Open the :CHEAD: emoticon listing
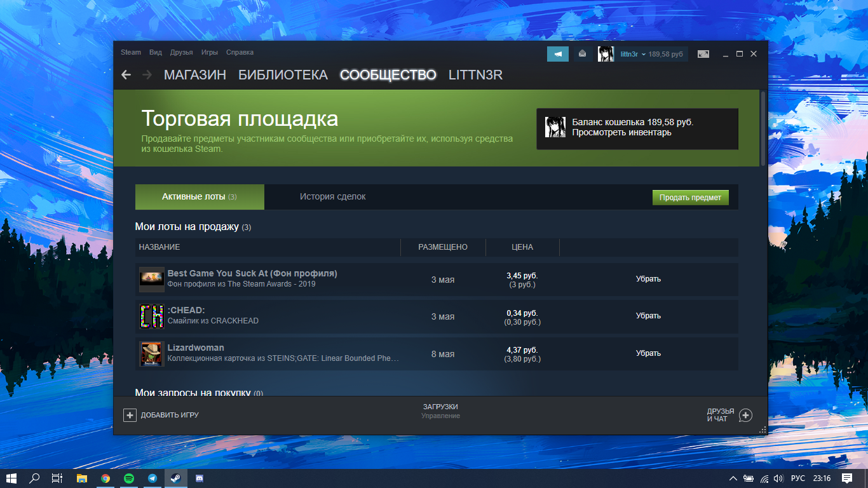 pyautogui.click(x=186, y=310)
